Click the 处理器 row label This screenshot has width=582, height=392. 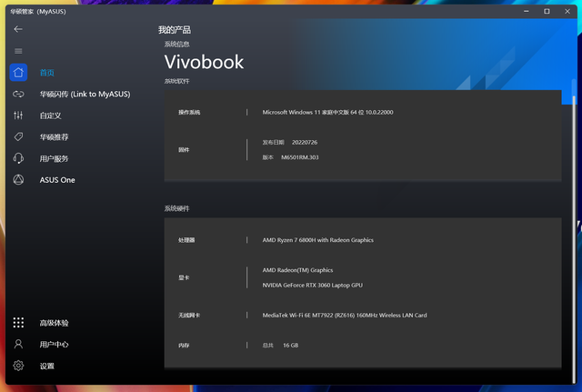[x=186, y=240]
